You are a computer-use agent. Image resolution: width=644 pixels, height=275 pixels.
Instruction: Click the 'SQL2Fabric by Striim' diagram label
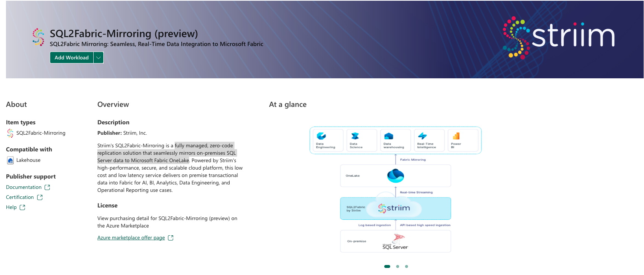tap(356, 209)
